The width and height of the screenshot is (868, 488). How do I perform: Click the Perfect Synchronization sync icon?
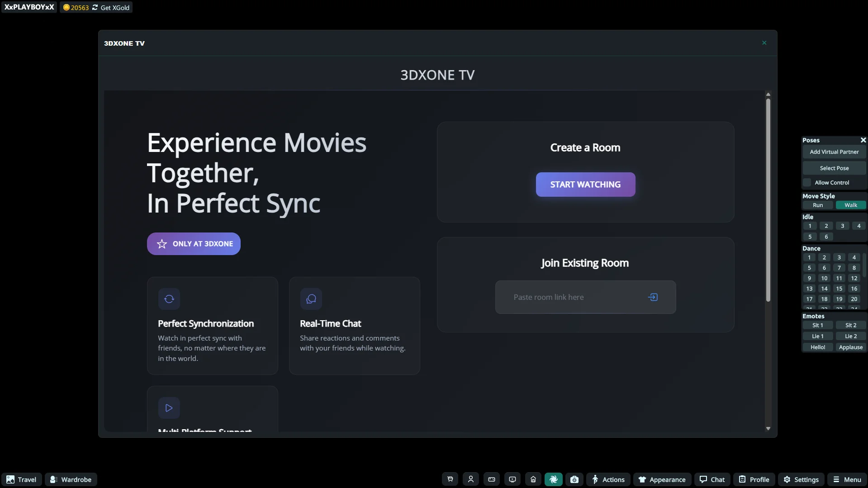tap(169, 299)
